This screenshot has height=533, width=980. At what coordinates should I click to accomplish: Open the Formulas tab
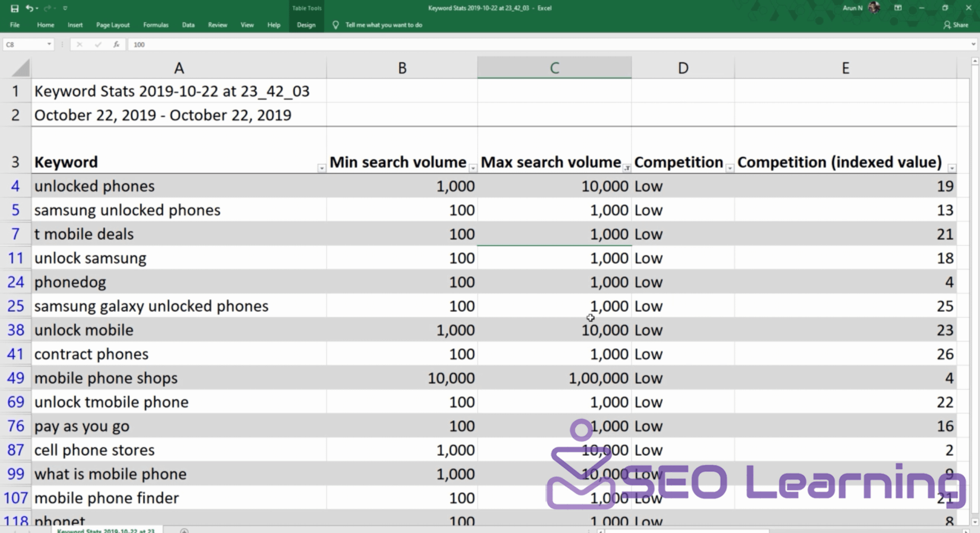(156, 25)
